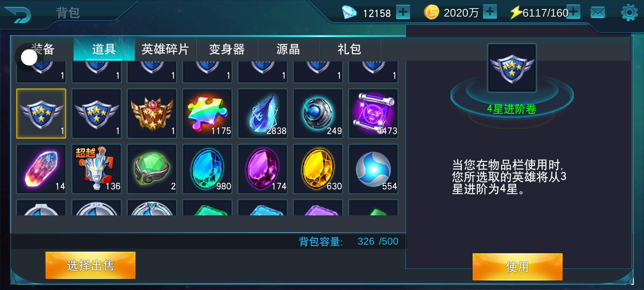Open the mail envelope icon

click(598, 13)
